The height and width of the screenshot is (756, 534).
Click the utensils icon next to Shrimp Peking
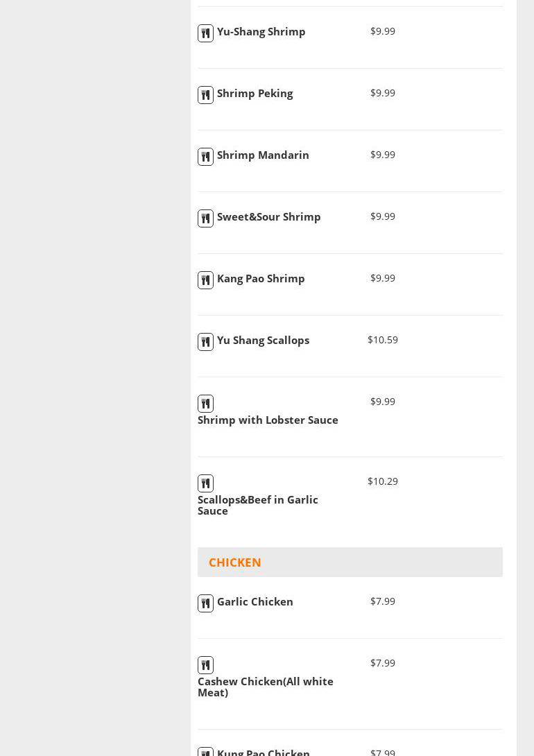(205, 95)
